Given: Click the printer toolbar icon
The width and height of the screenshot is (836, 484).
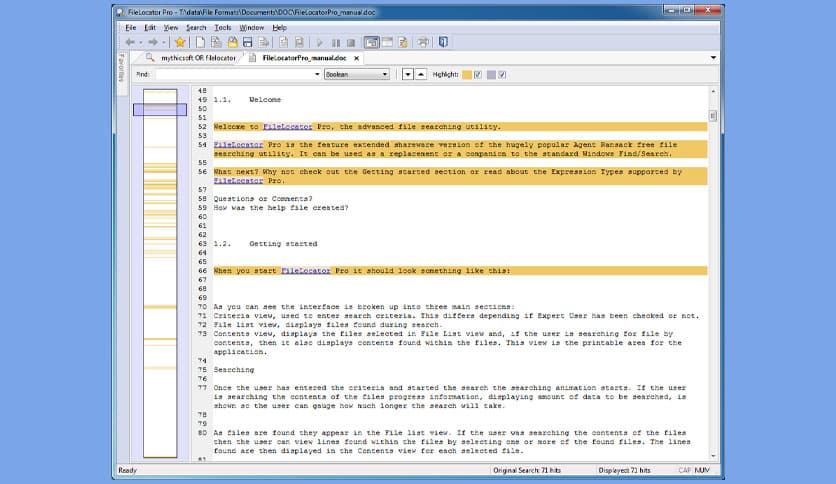Looking at the screenshot, I should click(x=423, y=42).
